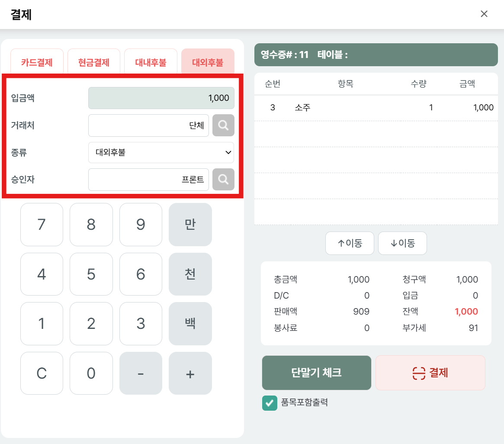Switch to the 카드결제 tab
This screenshot has width=504, height=444.
37,62
